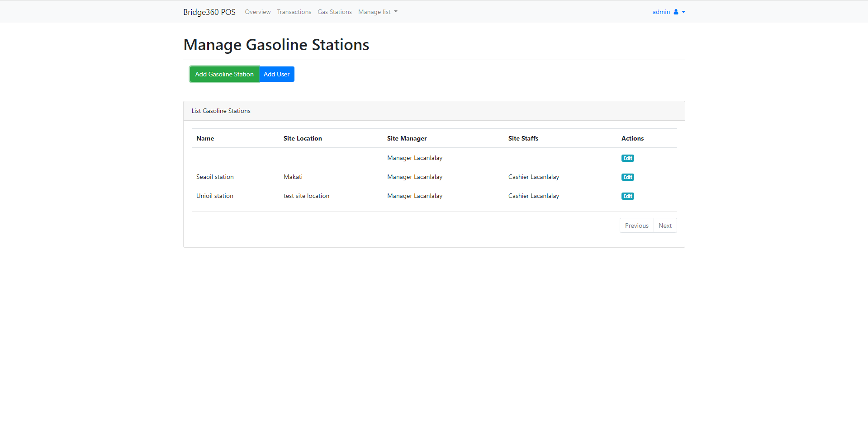Click Cashier Lacanlalay in Unioil row
This screenshot has height=442, width=868.
click(534, 196)
